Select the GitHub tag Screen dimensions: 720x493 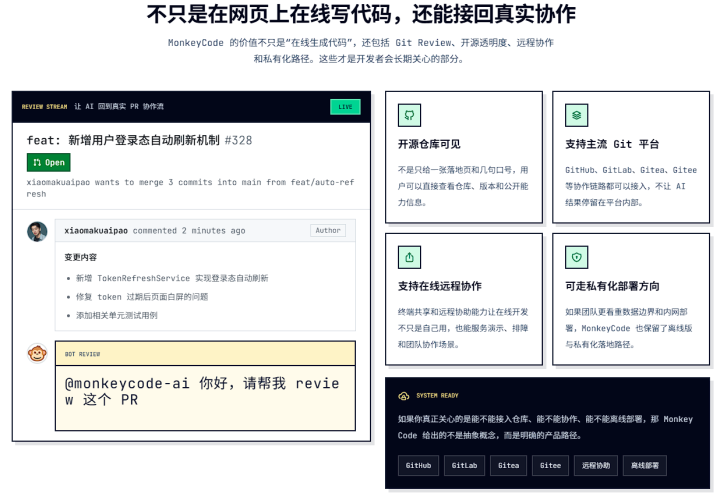418,465
